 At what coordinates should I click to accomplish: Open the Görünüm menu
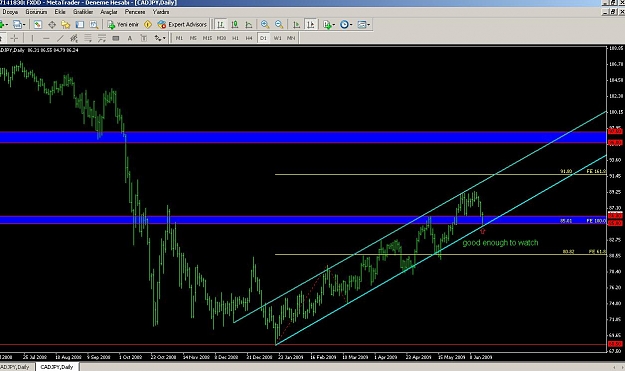point(36,12)
